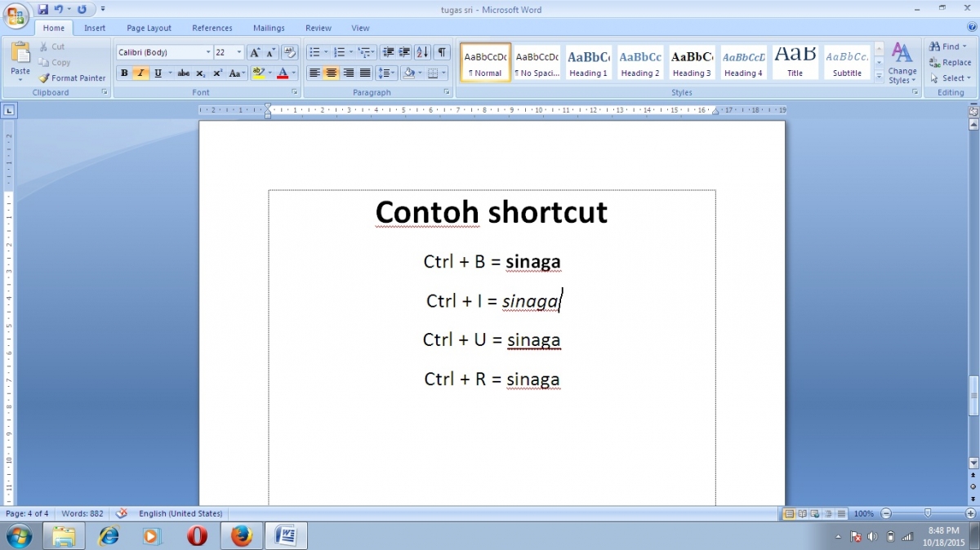Open the line spacing dropdown
Image resolution: width=980 pixels, height=550 pixels.
click(x=387, y=73)
